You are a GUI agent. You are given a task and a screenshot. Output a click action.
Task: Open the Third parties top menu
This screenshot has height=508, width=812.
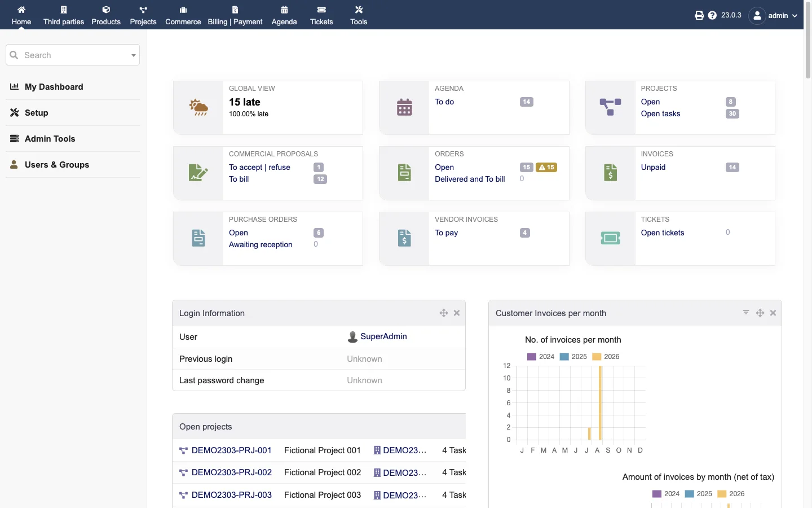tap(64, 15)
